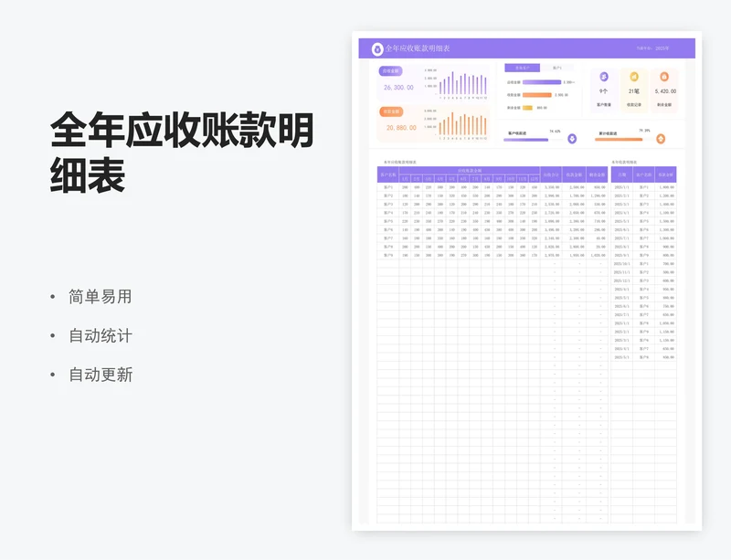Image resolution: width=731 pixels, height=560 pixels.
Task: Click the large heading 全年应收账款明细表 on left
Action: (182, 152)
